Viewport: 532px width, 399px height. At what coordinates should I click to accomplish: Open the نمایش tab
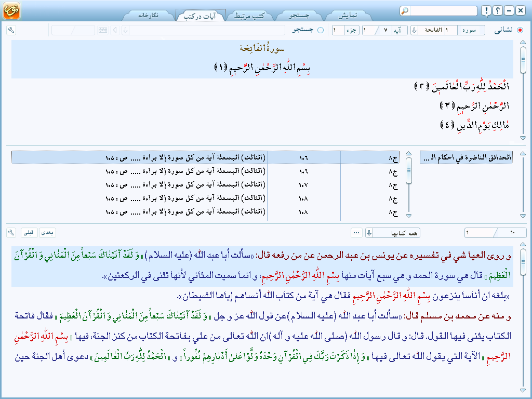[x=348, y=16]
